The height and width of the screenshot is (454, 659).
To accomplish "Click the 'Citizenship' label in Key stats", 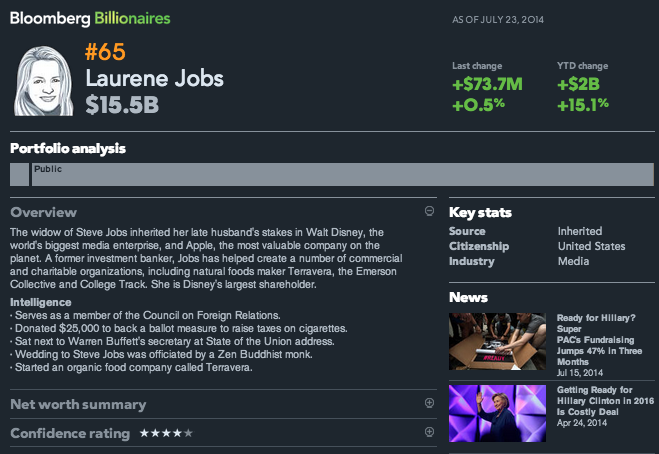I will (x=479, y=246).
